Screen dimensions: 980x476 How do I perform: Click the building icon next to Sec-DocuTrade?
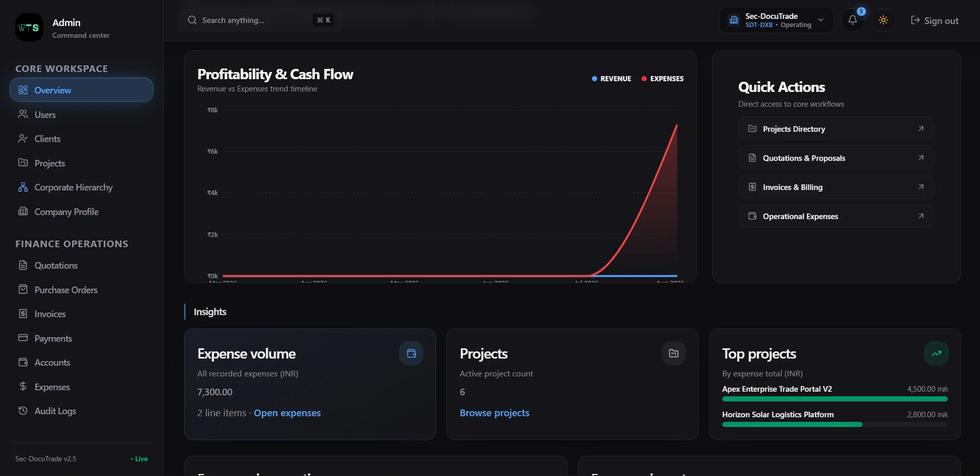734,20
